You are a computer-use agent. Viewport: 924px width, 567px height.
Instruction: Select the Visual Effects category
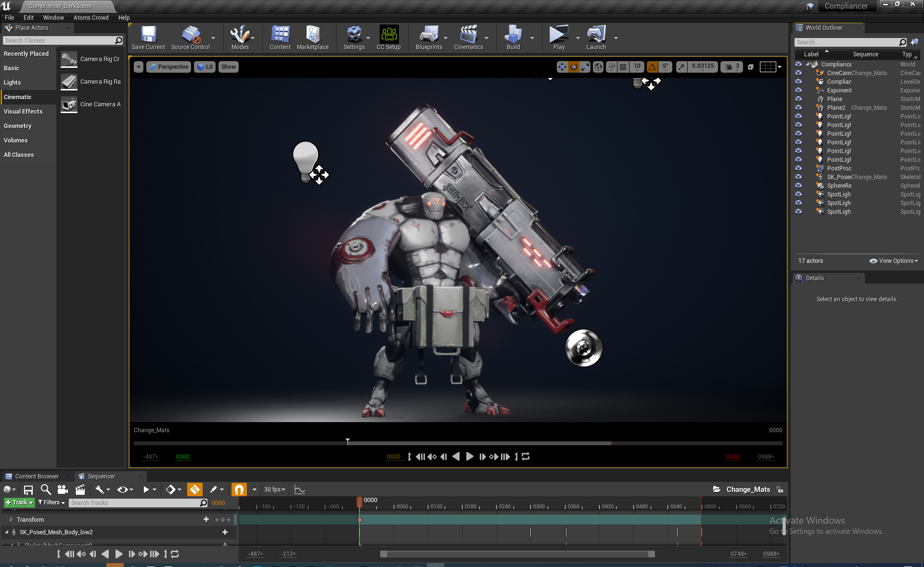coord(23,112)
